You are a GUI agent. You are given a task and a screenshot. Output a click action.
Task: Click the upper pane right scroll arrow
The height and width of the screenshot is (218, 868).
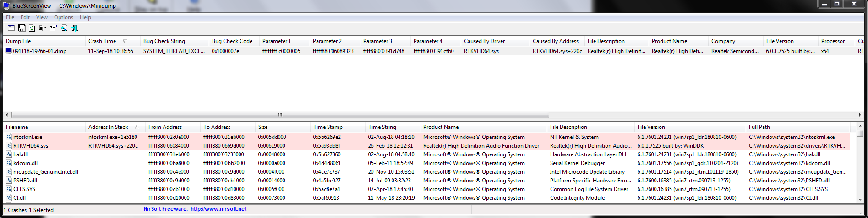(x=860, y=115)
